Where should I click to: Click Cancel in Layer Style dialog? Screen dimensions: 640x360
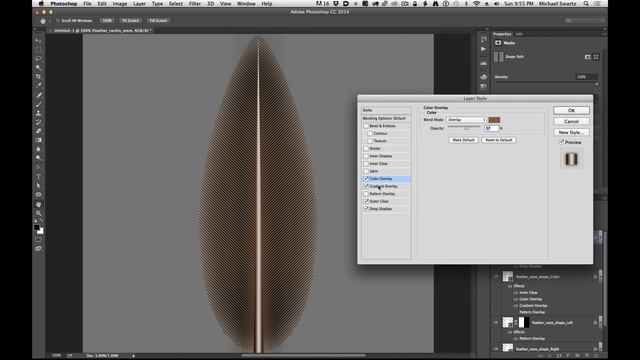(571, 121)
